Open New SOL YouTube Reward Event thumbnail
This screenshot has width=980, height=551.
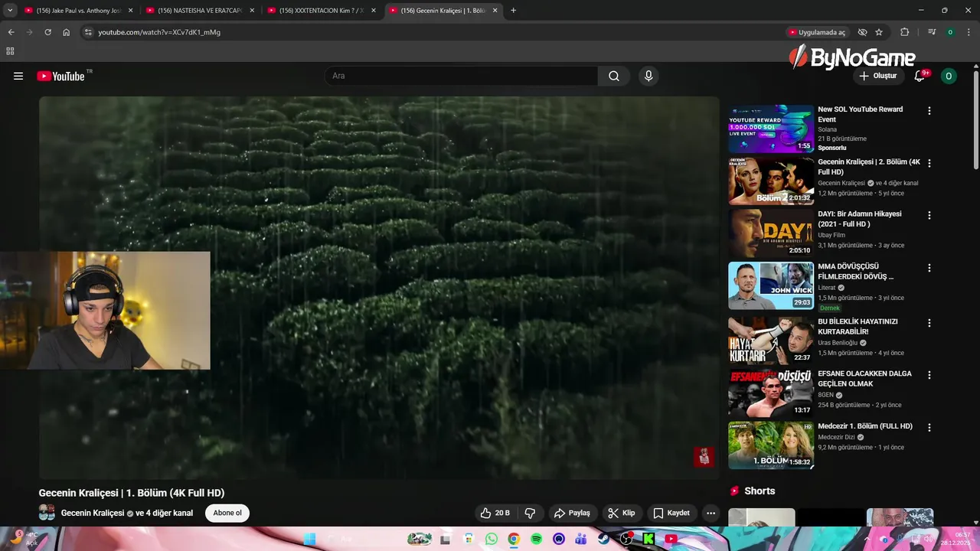pyautogui.click(x=771, y=129)
